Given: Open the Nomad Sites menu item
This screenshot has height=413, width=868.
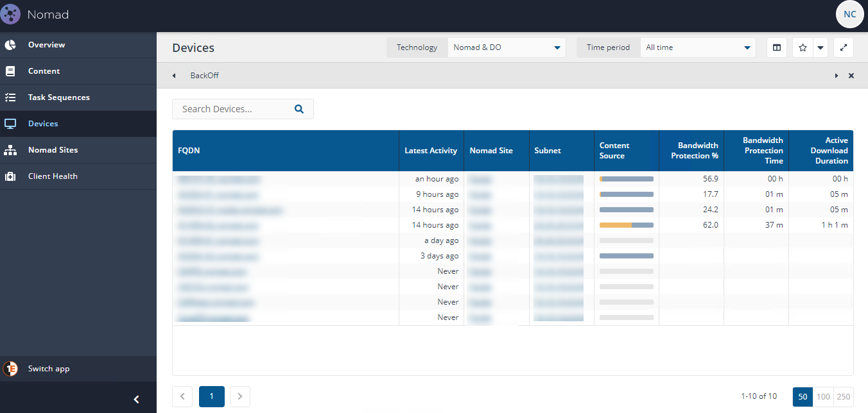Looking at the screenshot, I should [78, 150].
